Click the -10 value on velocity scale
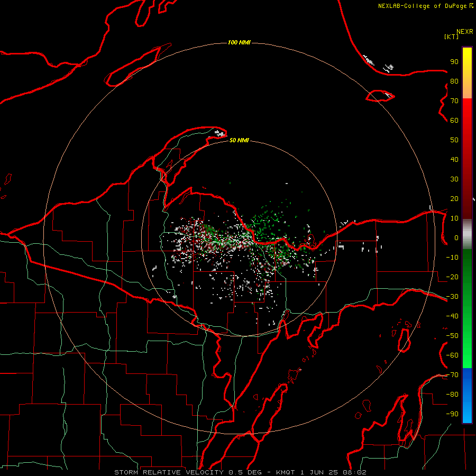 tap(452, 258)
